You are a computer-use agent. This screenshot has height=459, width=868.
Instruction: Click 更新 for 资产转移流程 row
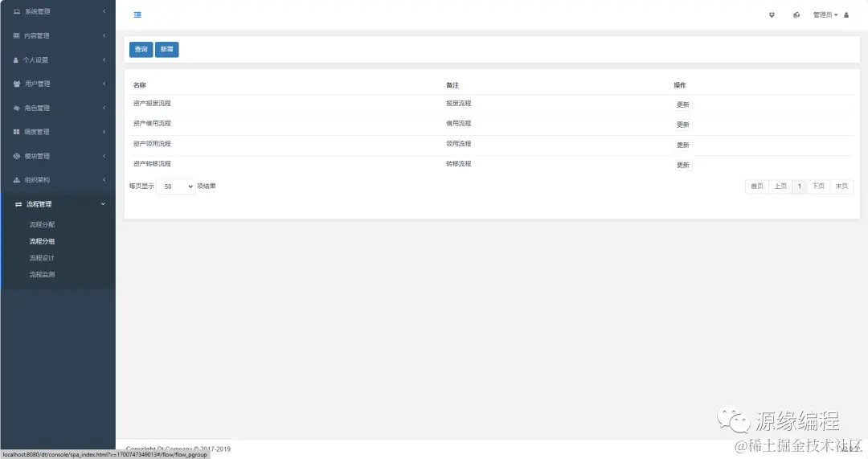pyautogui.click(x=683, y=165)
